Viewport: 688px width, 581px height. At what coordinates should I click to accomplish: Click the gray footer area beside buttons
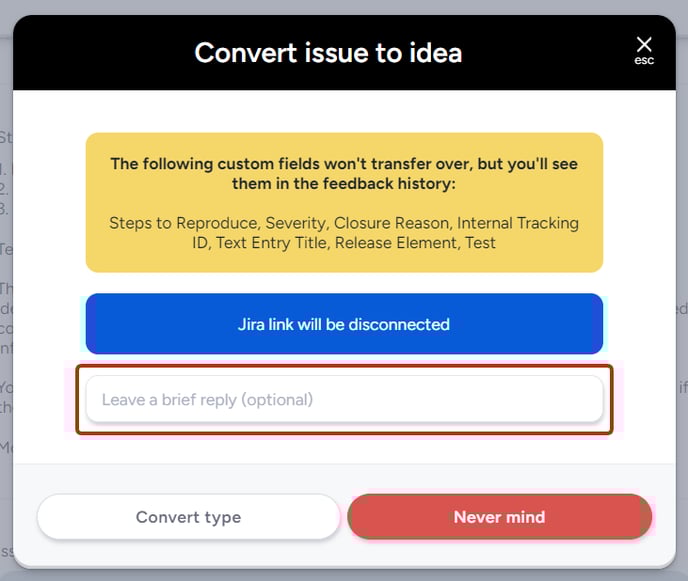(x=344, y=477)
